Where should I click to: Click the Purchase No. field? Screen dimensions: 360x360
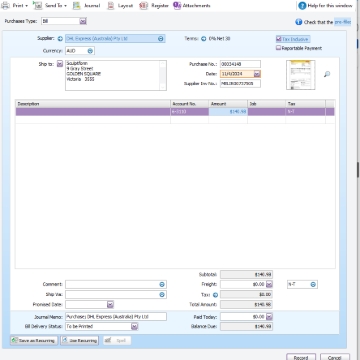240,64
